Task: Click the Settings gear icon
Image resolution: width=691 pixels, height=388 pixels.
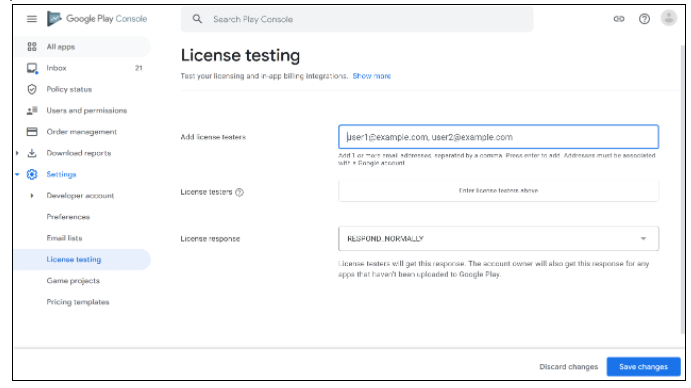Action: coord(32,175)
